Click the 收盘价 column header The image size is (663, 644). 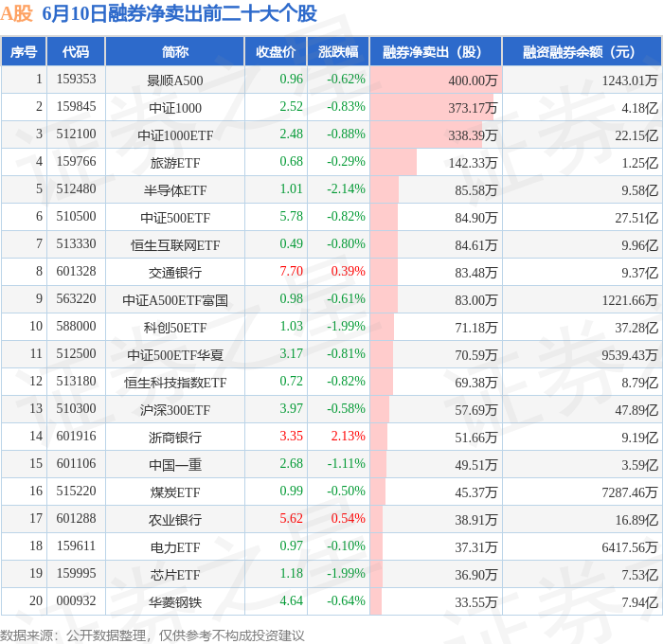click(276, 51)
